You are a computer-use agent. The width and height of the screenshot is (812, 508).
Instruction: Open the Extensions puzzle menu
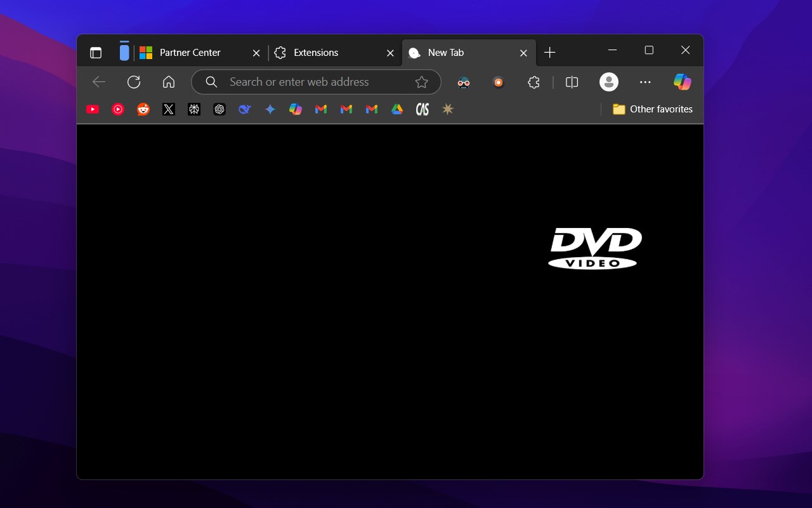(x=534, y=82)
